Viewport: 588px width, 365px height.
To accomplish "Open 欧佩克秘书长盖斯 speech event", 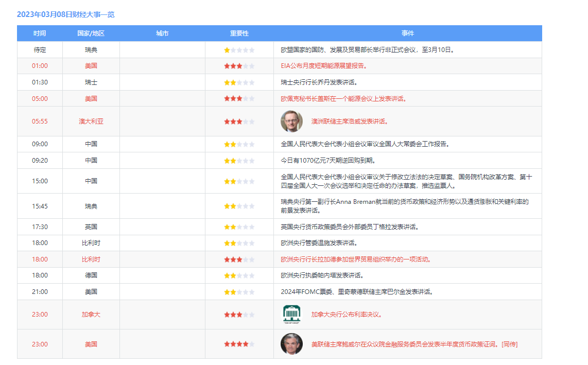I will [x=344, y=99].
